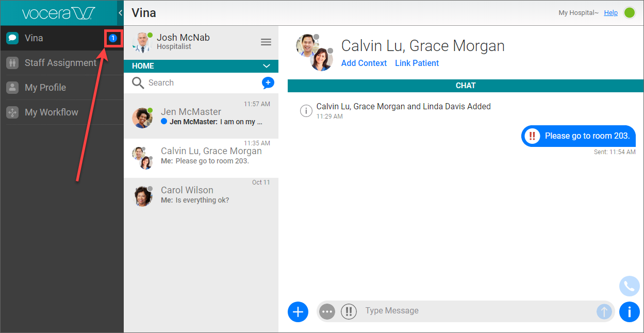Image resolution: width=644 pixels, height=333 pixels.
Task: Click the search magnifier icon
Action: (x=138, y=83)
